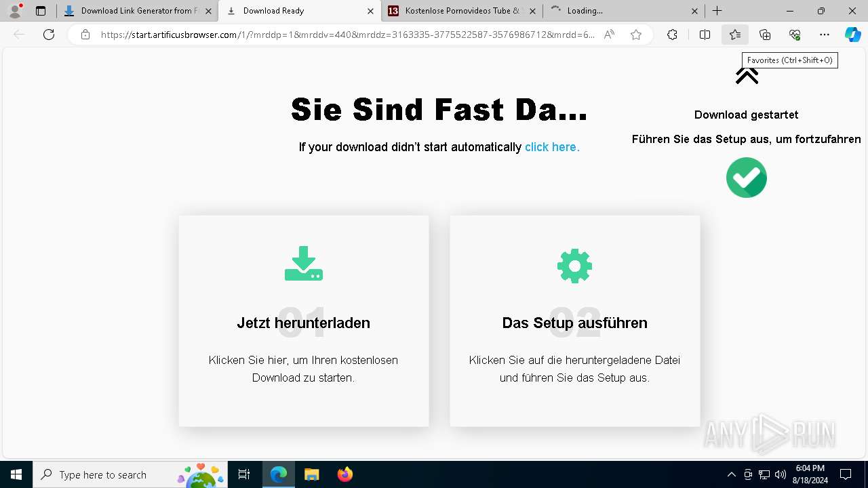Click the green setup gear icon

pos(575,266)
